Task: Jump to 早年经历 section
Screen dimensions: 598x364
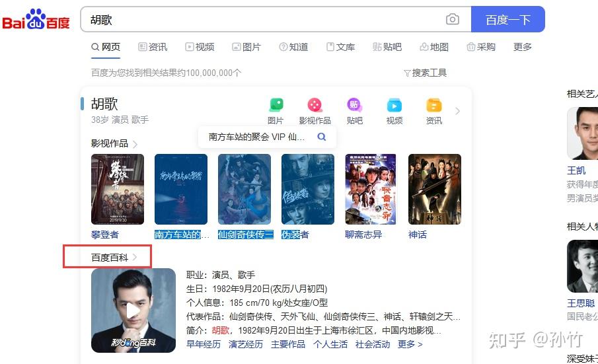Action: click(x=204, y=344)
